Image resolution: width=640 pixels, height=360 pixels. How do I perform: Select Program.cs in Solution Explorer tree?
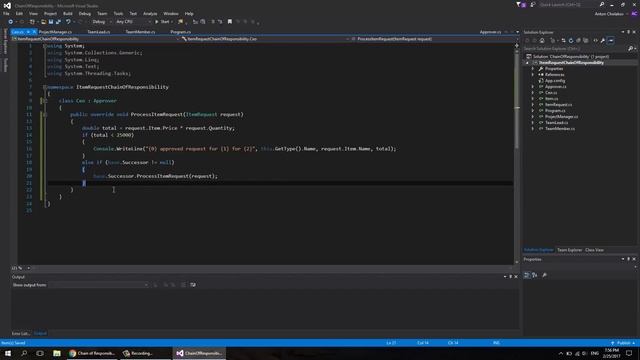(x=555, y=111)
